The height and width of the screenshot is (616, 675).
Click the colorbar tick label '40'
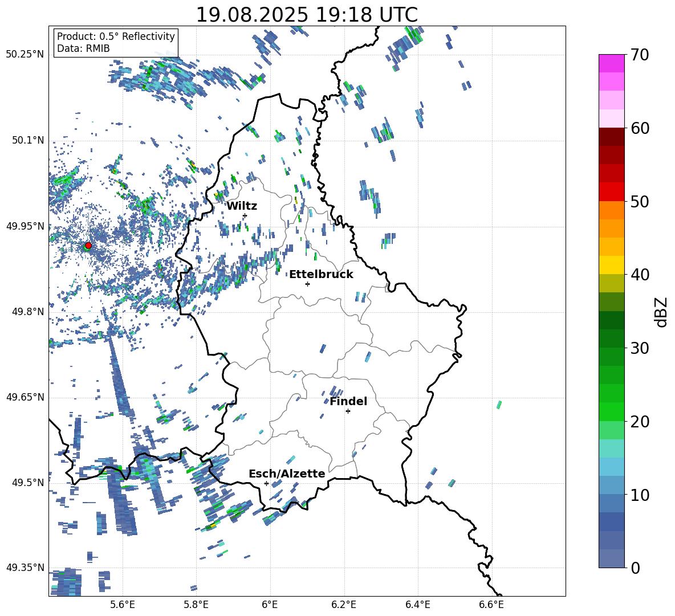coord(640,275)
